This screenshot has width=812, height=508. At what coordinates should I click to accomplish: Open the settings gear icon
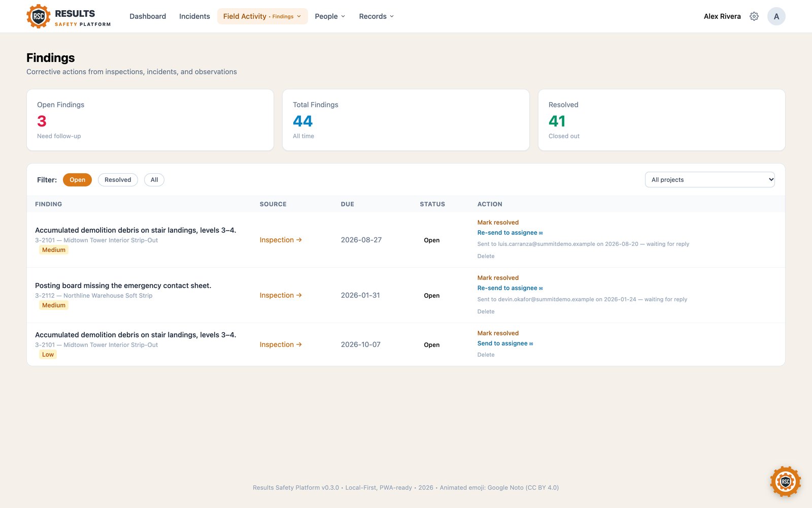tap(754, 16)
